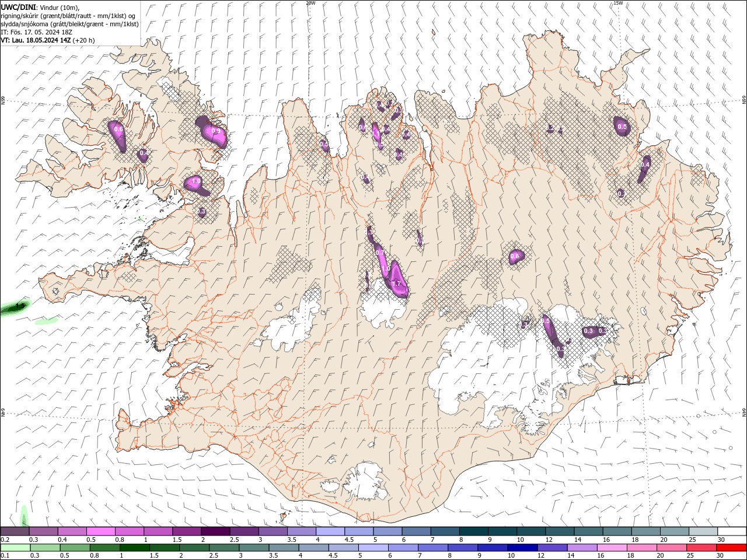747x560 pixels.
Task: Click the 30 bright red rain legend swatch
Action: [731, 548]
